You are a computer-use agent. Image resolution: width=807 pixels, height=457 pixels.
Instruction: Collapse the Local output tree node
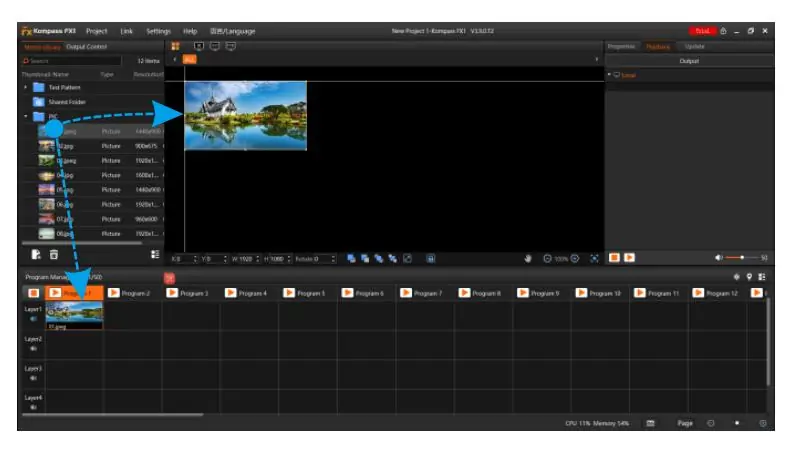609,75
